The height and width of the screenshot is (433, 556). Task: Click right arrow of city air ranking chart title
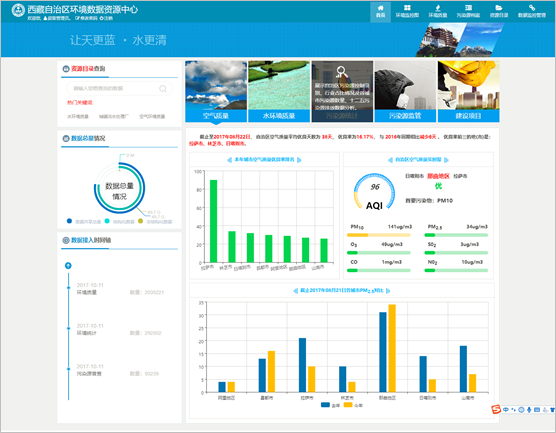pos(299,160)
